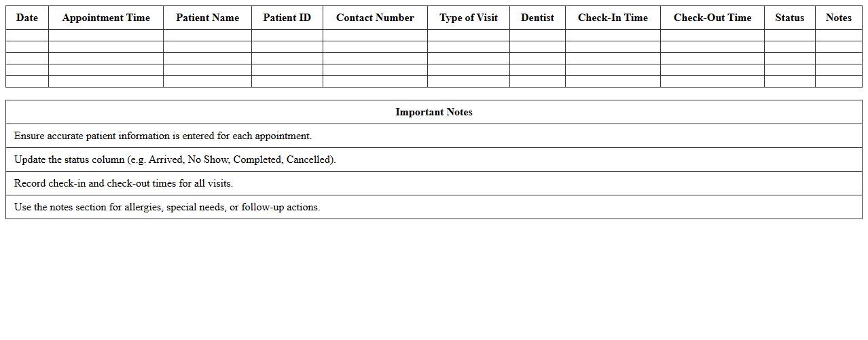Click the Notes column header

(838, 18)
